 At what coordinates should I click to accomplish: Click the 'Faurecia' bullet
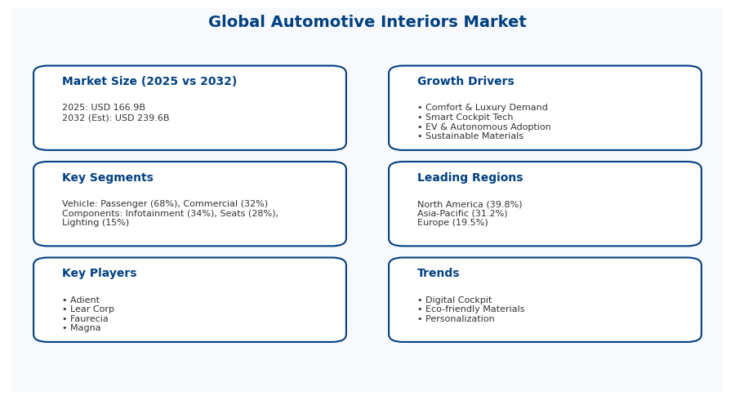point(85,318)
